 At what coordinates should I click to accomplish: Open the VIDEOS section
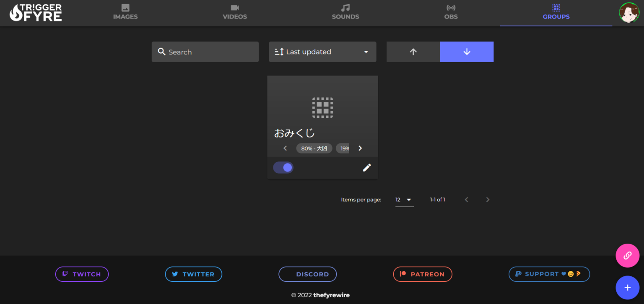pyautogui.click(x=235, y=13)
